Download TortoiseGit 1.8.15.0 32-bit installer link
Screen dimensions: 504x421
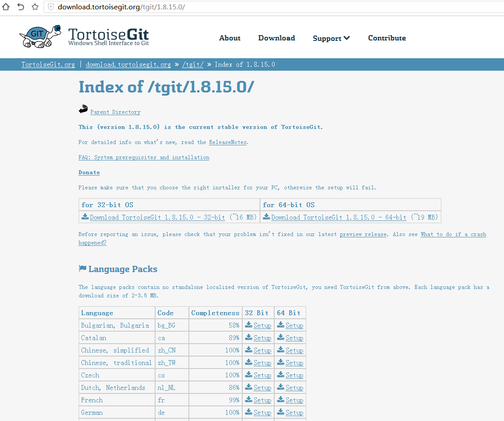(157, 217)
